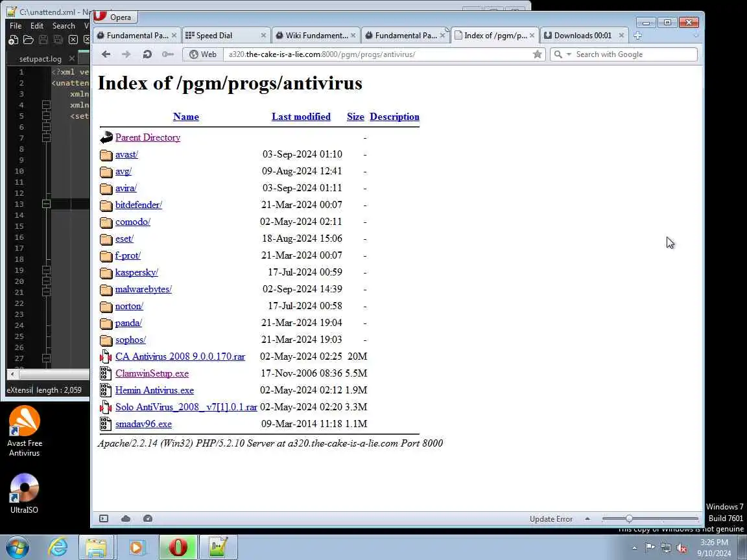This screenshot has width=747, height=560.
Task: Launch Internet Explorer from the taskbar
Action: pyautogui.click(x=58, y=547)
